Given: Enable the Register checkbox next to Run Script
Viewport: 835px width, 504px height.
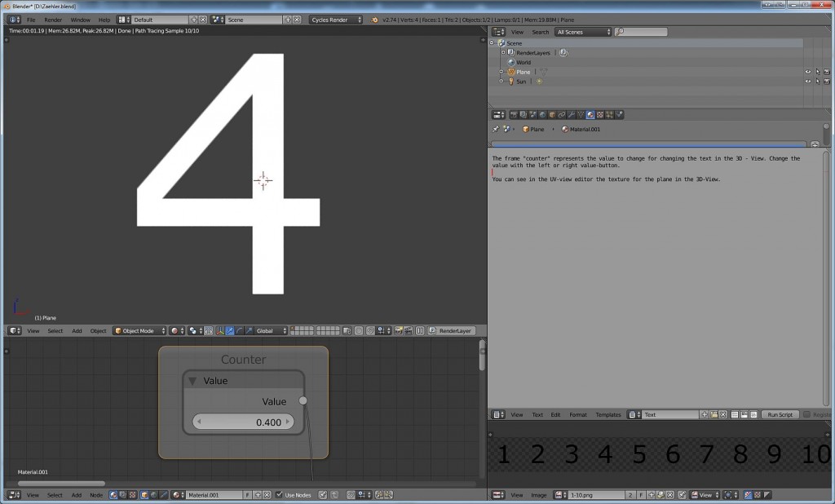Looking at the screenshot, I should [806, 414].
